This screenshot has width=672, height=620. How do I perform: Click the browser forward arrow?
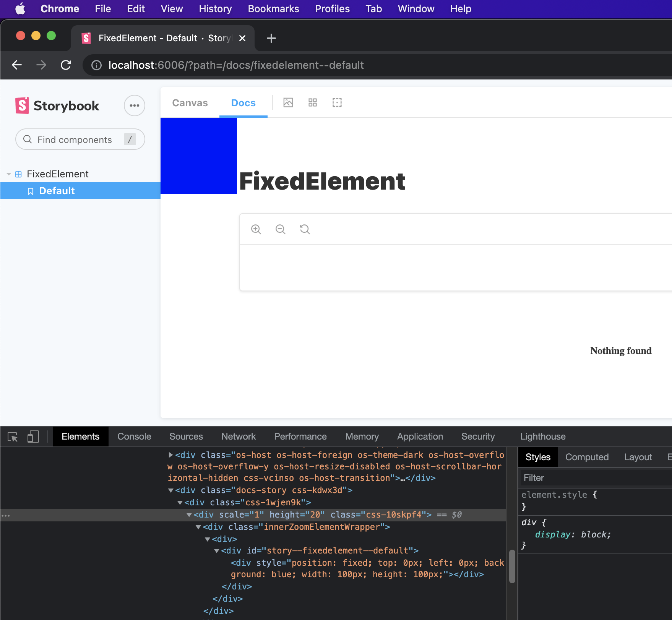[41, 65]
